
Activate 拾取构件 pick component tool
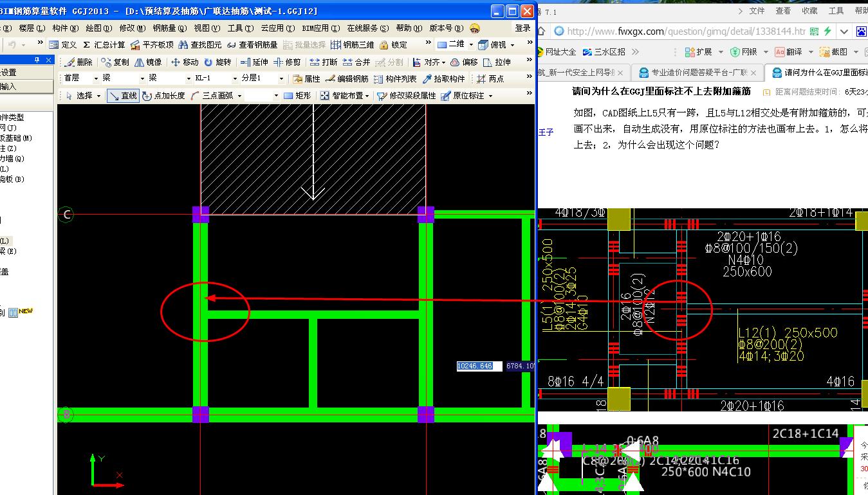tap(443, 78)
